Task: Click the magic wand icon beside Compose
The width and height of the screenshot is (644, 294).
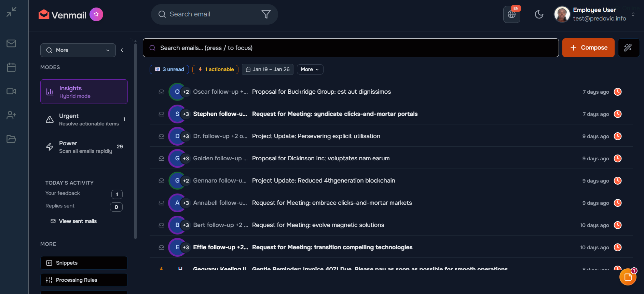Action: pyautogui.click(x=628, y=48)
